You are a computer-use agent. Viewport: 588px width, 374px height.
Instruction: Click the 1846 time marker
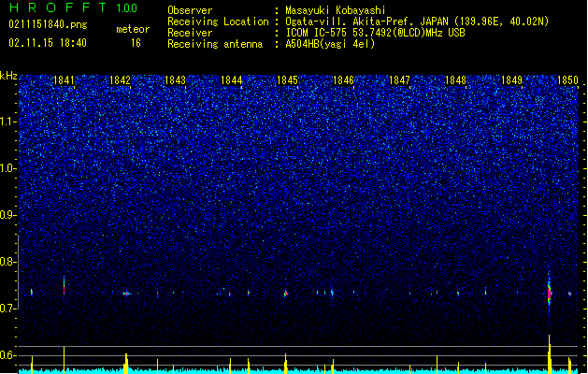tap(343, 80)
